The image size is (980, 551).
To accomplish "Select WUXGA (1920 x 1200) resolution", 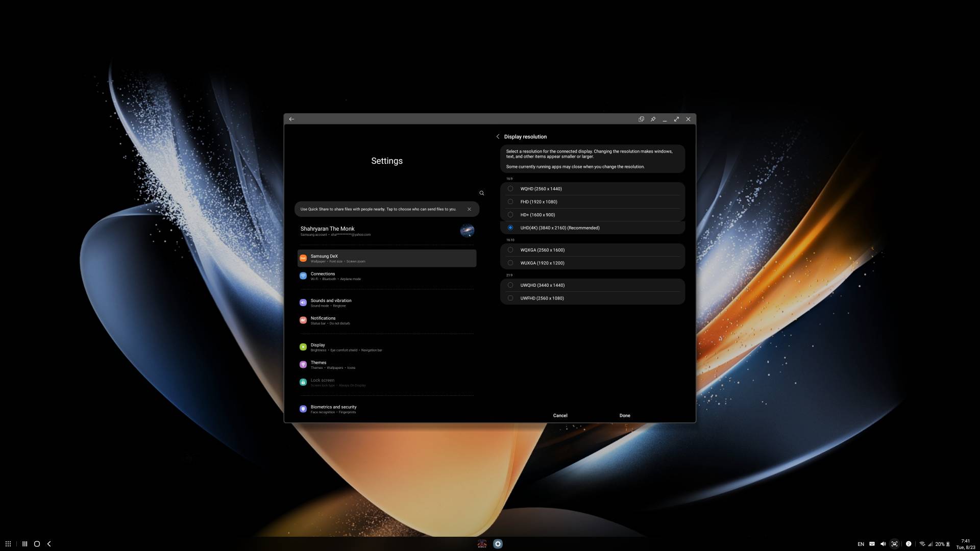I will (x=593, y=263).
